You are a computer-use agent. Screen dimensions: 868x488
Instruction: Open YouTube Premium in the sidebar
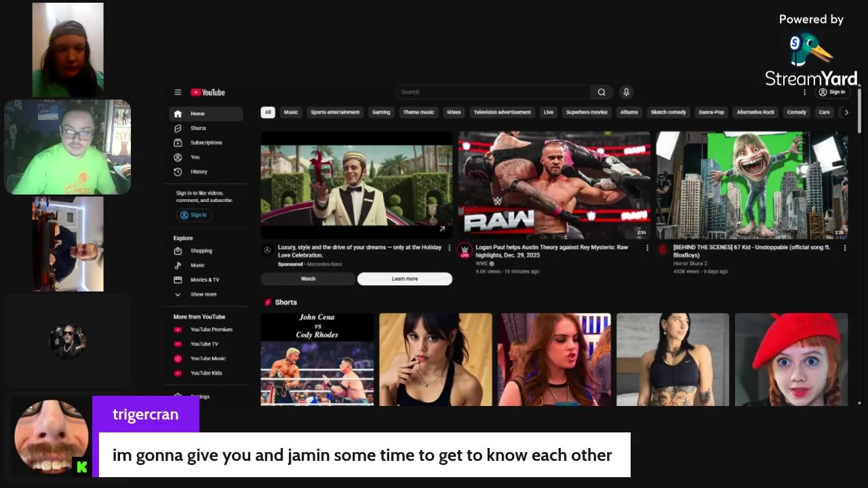click(206, 329)
